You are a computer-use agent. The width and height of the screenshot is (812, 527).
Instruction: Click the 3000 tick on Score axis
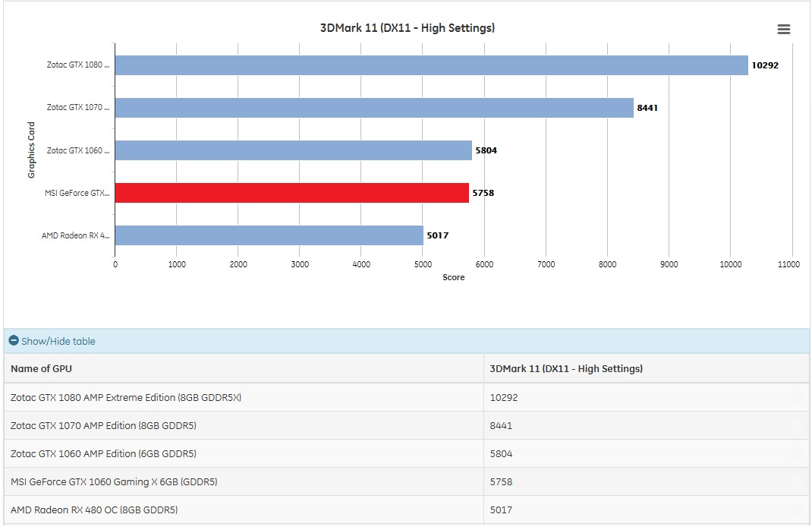pyautogui.click(x=300, y=264)
